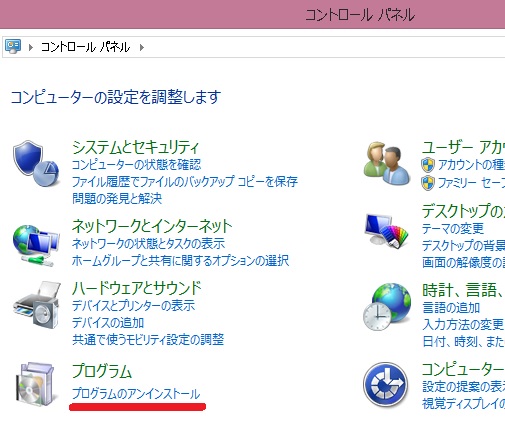
Task: Open ネットワークの状態とタスクの表示 link
Action: 149,244
